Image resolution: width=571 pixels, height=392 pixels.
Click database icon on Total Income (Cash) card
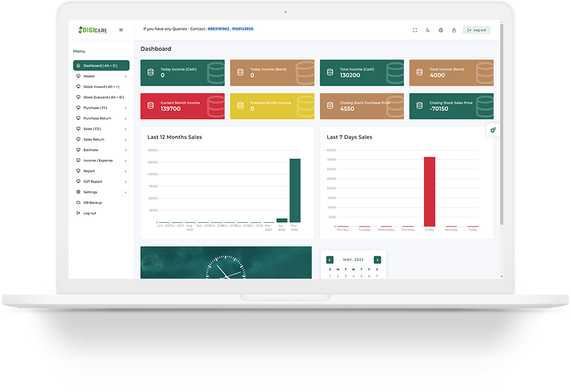point(329,72)
